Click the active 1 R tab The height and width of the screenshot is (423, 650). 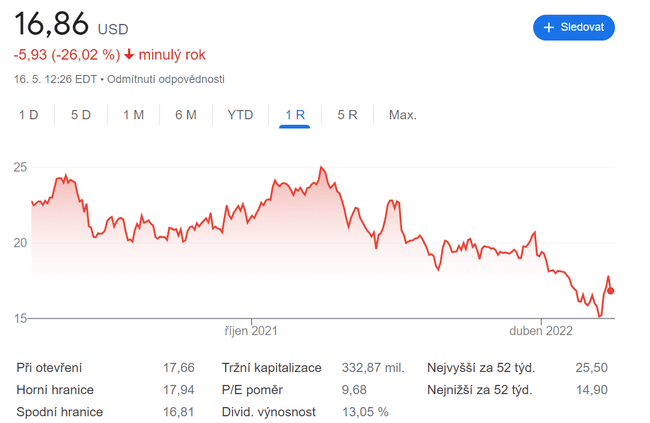point(294,115)
